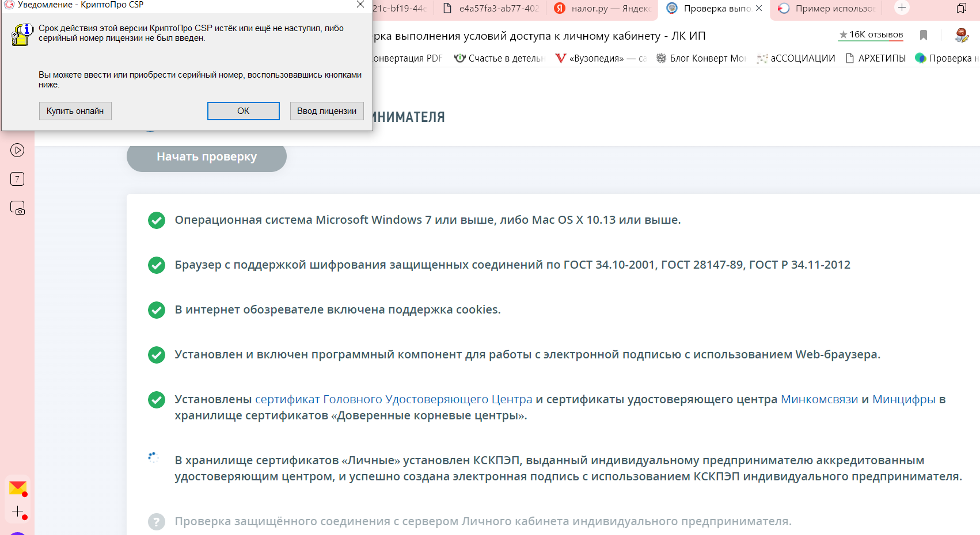The image size is (980, 535).
Task: Click the sidebar plus add icon
Action: click(x=18, y=511)
